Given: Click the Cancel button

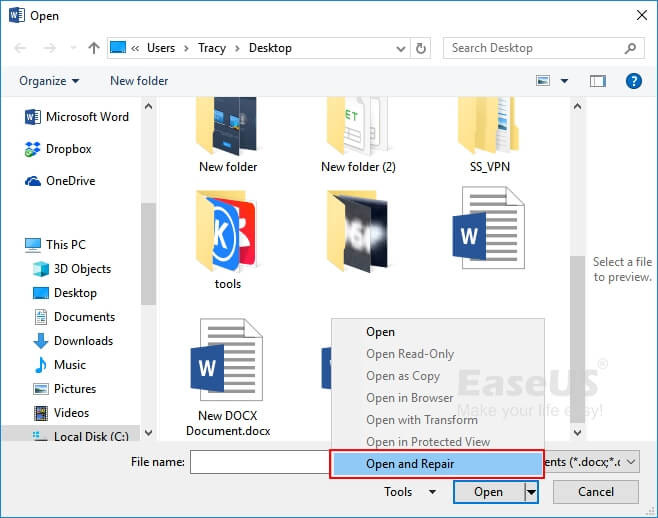Looking at the screenshot, I should 595,492.
